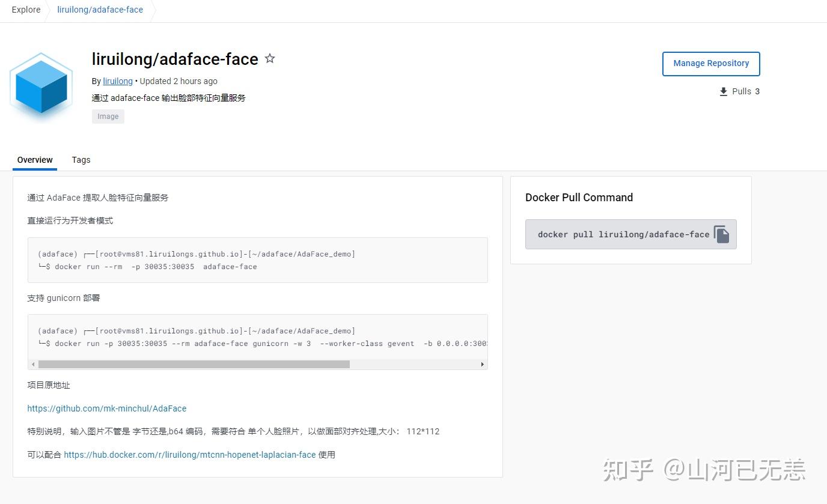Open the AdaFace GitHub repository link
Image resolution: width=827 pixels, height=504 pixels.
106,408
